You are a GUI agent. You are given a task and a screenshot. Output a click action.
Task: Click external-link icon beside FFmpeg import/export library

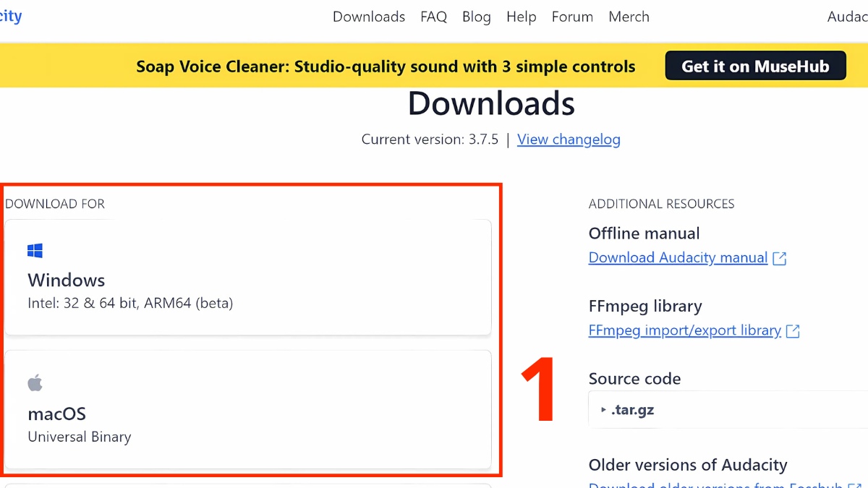(793, 331)
